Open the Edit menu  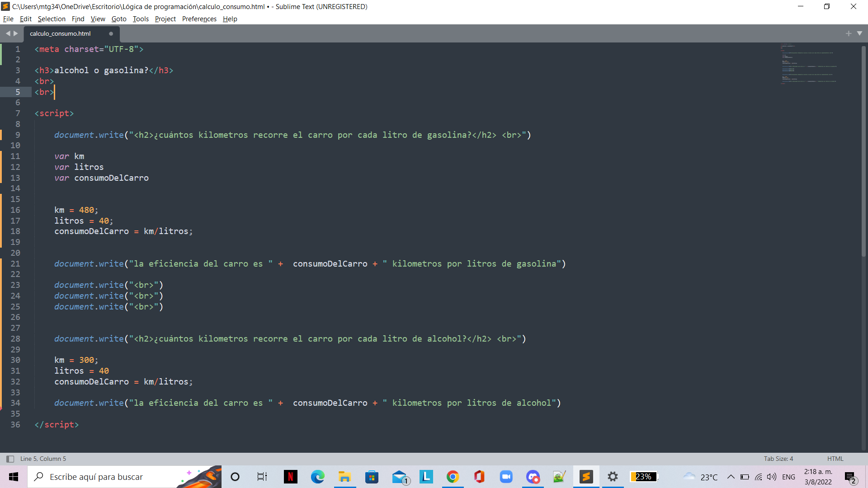26,19
